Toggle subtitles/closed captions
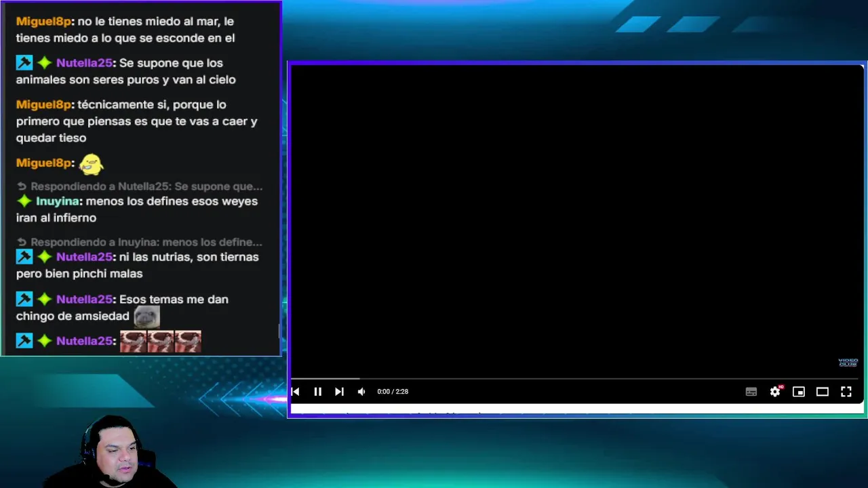Image resolution: width=868 pixels, height=488 pixels. click(751, 392)
